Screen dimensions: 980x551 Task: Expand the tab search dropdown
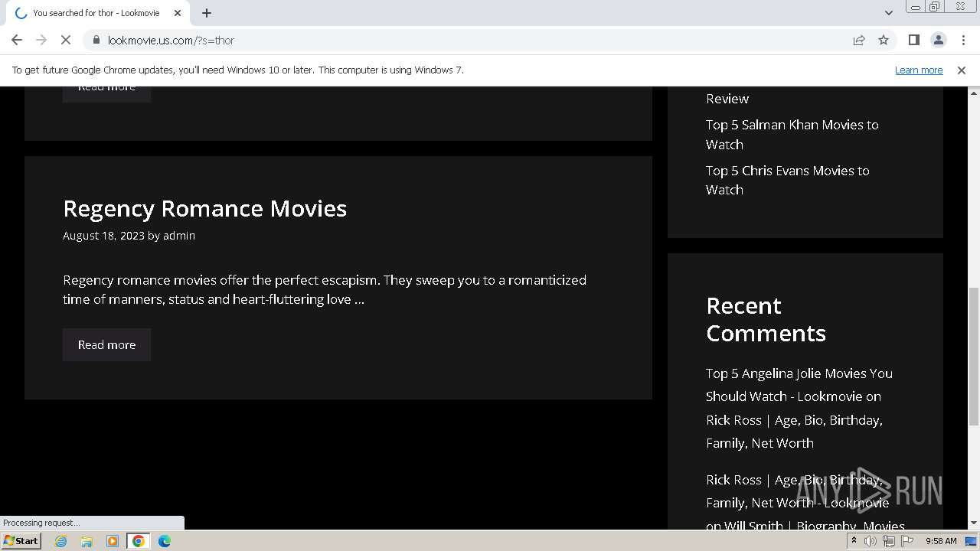click(888, 12)
